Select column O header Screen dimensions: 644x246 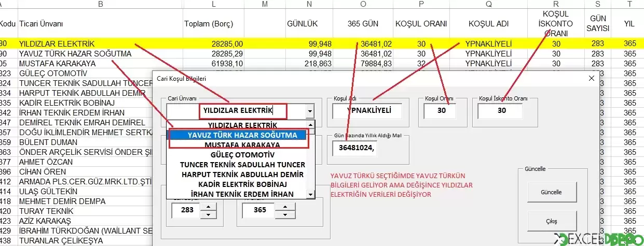(363, 4)
